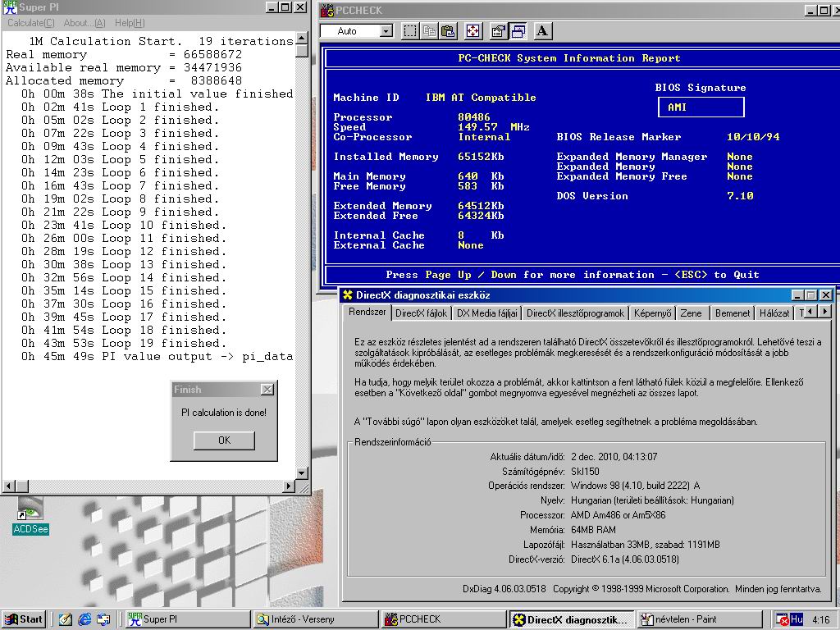Activate Super PI taskbar button
The width and height of the screenshot is (840, 630).
tap(188, 619)
